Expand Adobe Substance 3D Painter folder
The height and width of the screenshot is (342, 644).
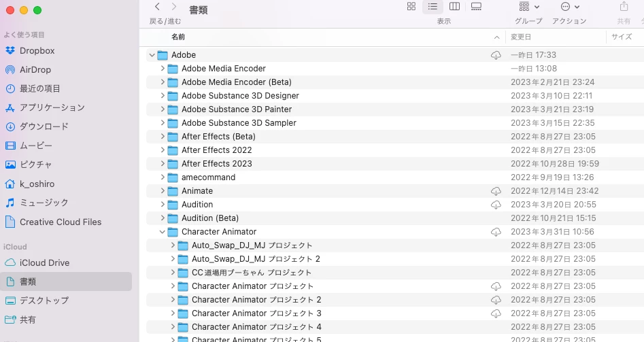pos(163,109)
